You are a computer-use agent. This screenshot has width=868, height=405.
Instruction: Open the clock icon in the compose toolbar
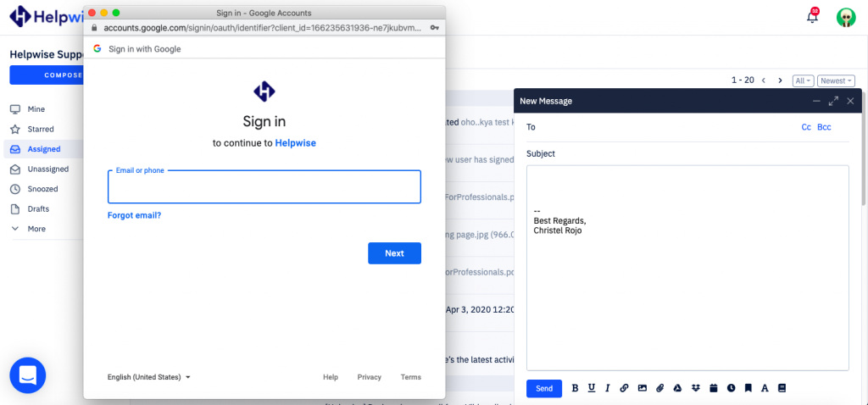pos(732,388)
